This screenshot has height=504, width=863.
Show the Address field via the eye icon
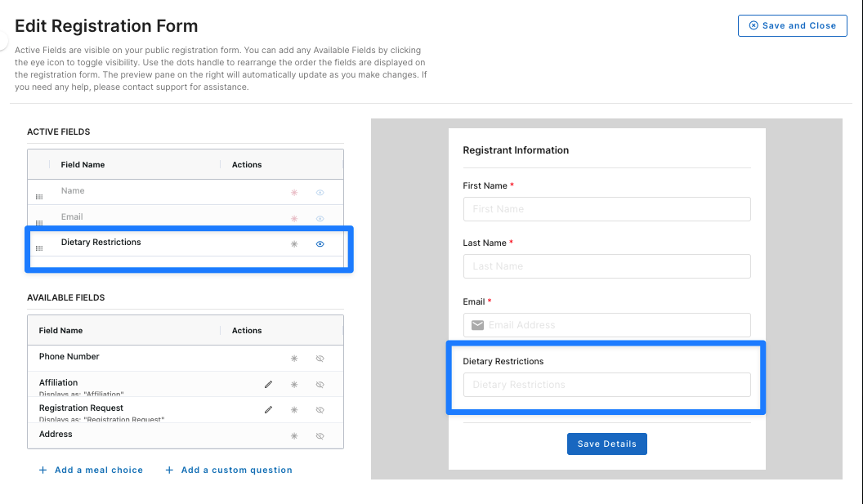320,435
